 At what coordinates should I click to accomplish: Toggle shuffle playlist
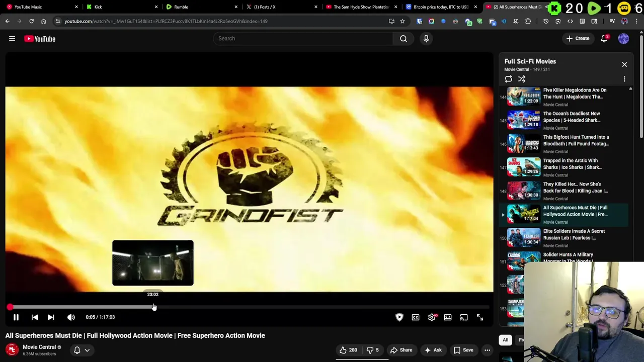point(522,79)
